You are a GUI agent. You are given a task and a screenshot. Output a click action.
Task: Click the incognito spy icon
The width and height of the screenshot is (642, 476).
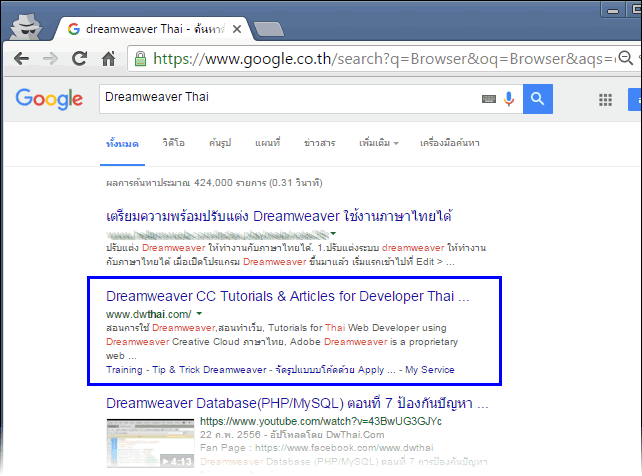pos(25,27)
